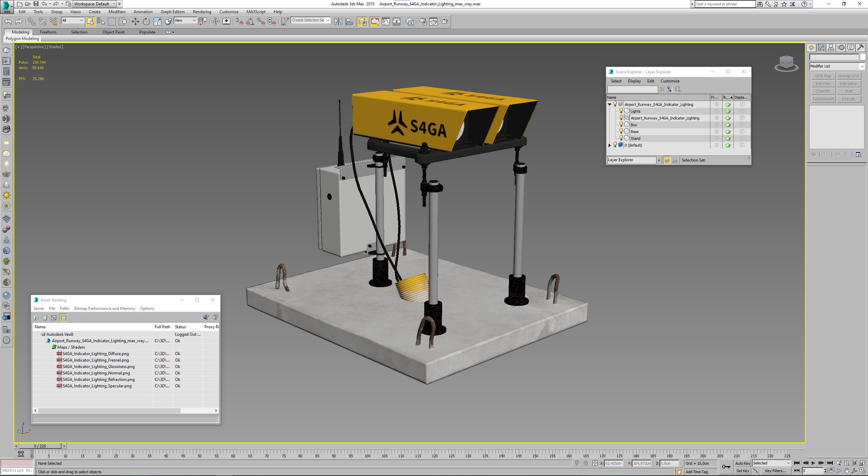The width and height of the screenshot is (868, 476).
Task: Toggle visibility bulb of Base layer
Action: (x=621, y=131)
